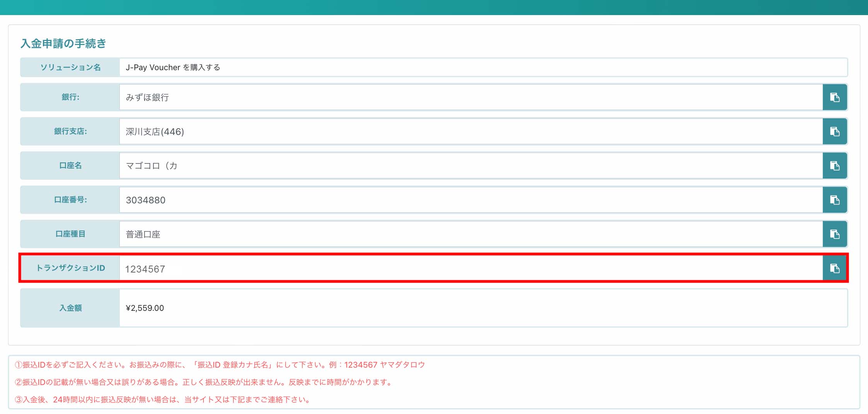Select the 口座番号 field showing 3034880

click(471, 200)
